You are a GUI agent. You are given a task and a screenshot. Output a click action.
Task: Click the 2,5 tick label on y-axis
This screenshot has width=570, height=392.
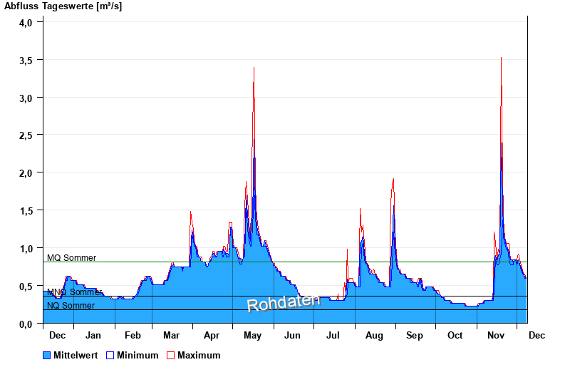point(26,135)
